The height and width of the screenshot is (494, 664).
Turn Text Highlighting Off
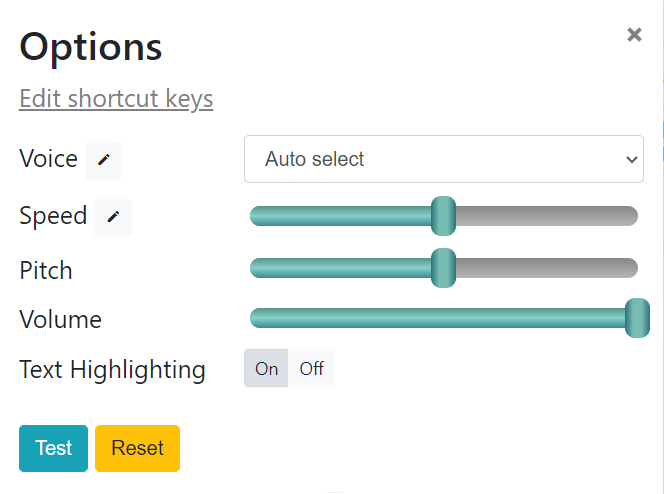coord(311,368)
